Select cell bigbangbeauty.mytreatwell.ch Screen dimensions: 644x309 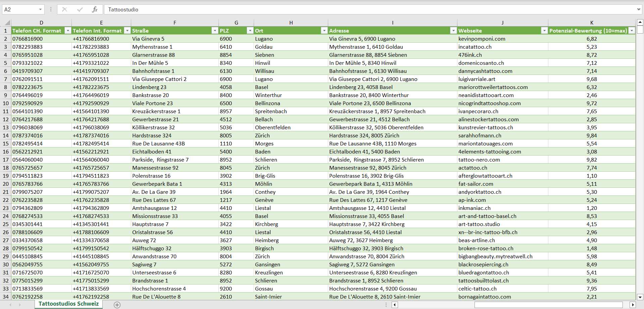(503, 256)
